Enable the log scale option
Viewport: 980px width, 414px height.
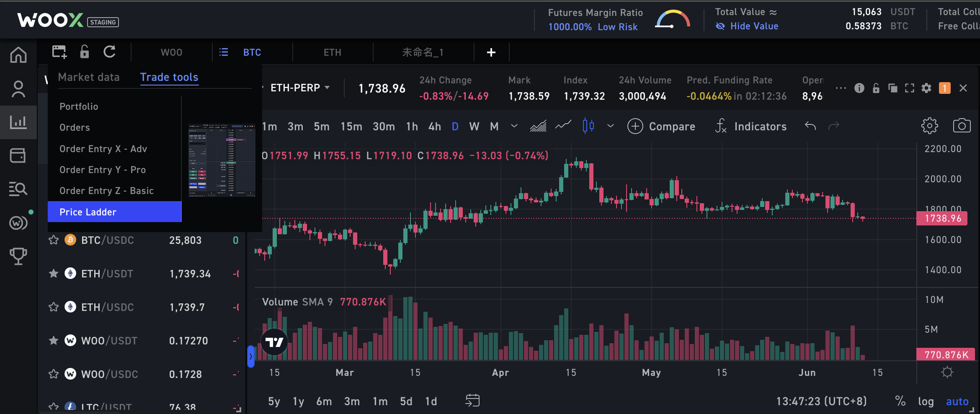coord(926,401)
